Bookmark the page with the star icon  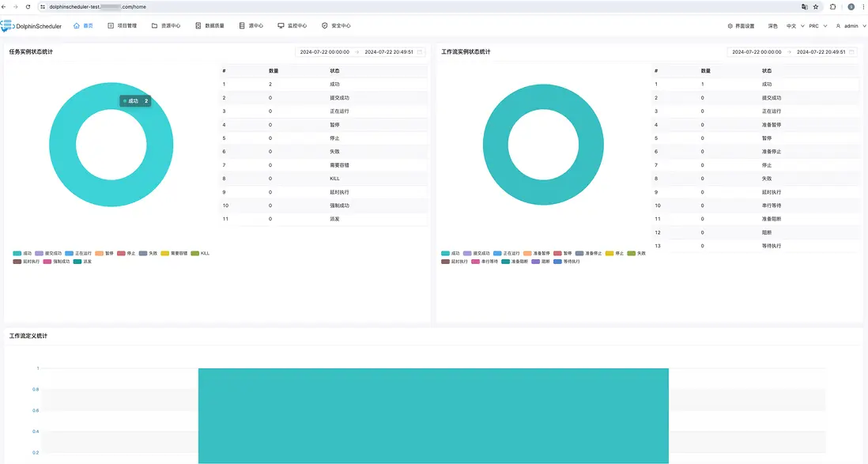pyautogui.click(x=815, y=6)
